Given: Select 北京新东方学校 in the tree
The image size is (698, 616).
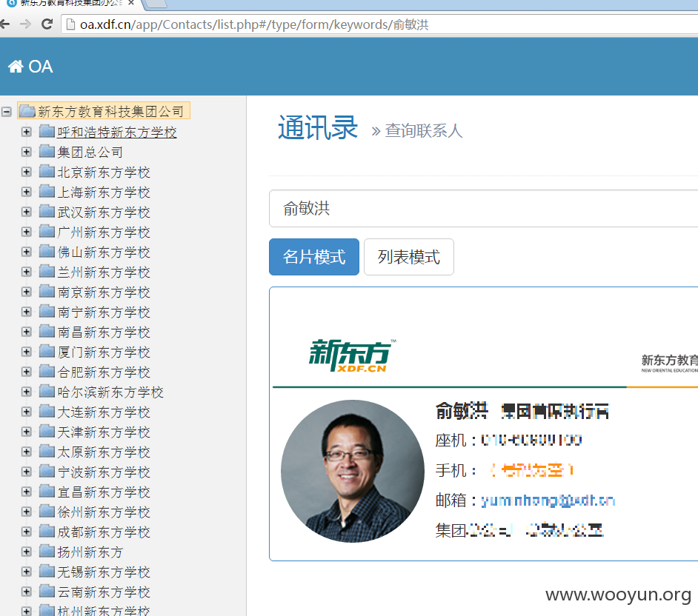Looking at the screenshot, I should click(104, 172).
